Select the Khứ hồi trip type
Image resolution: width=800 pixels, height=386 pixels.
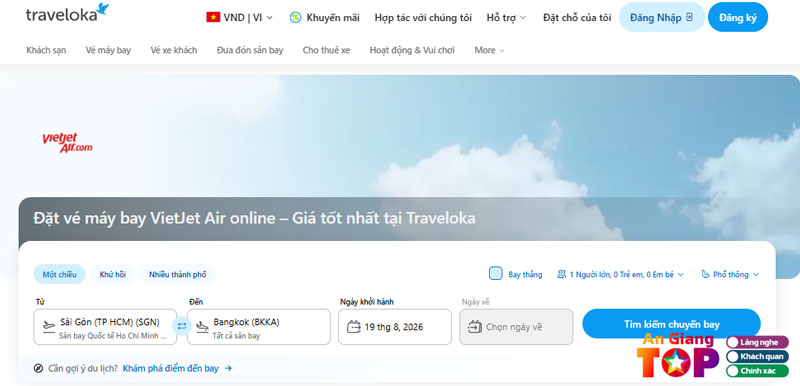[x=113, y=274]
